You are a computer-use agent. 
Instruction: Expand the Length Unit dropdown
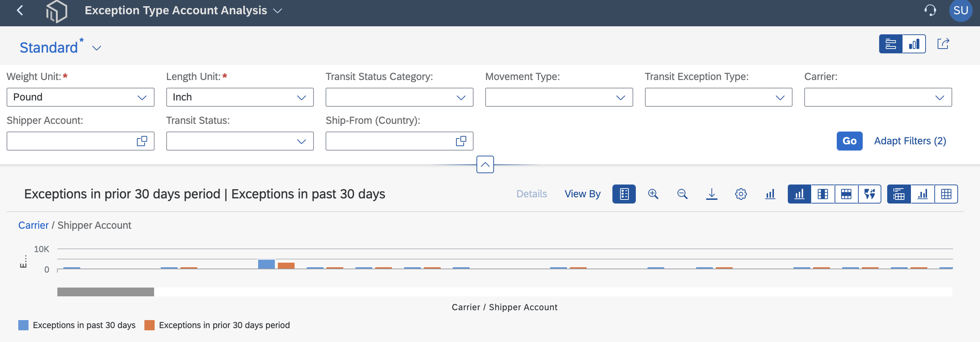pos(301,98)
